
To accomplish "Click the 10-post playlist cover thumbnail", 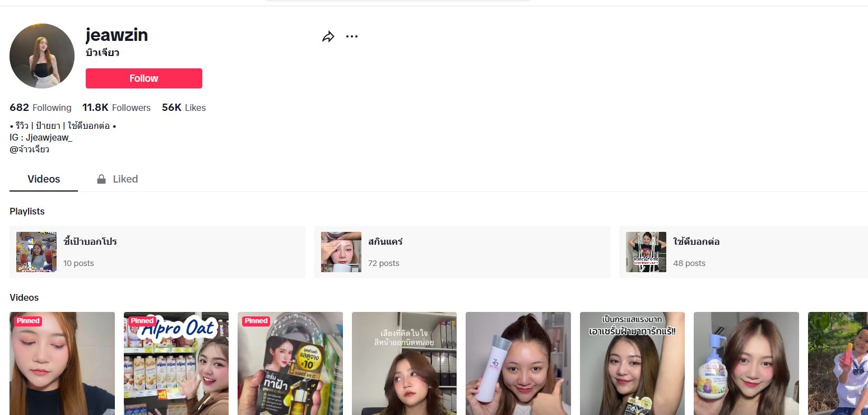I will coord(36,252).
